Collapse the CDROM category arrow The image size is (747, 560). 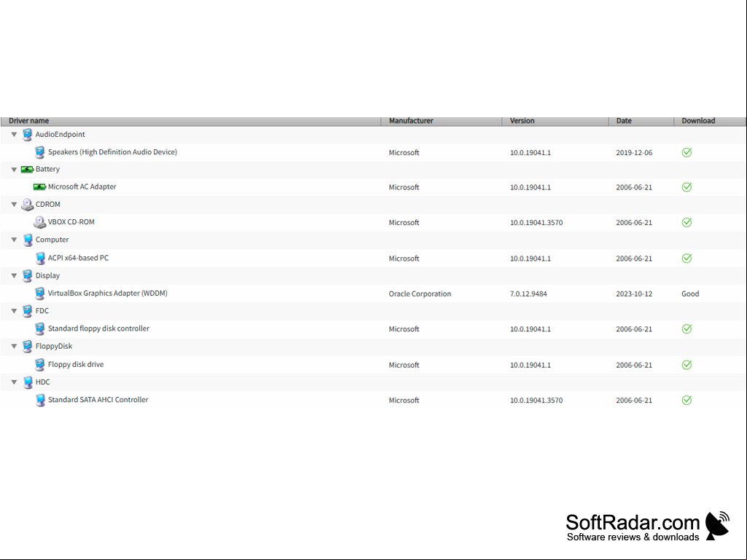[15, 205]
